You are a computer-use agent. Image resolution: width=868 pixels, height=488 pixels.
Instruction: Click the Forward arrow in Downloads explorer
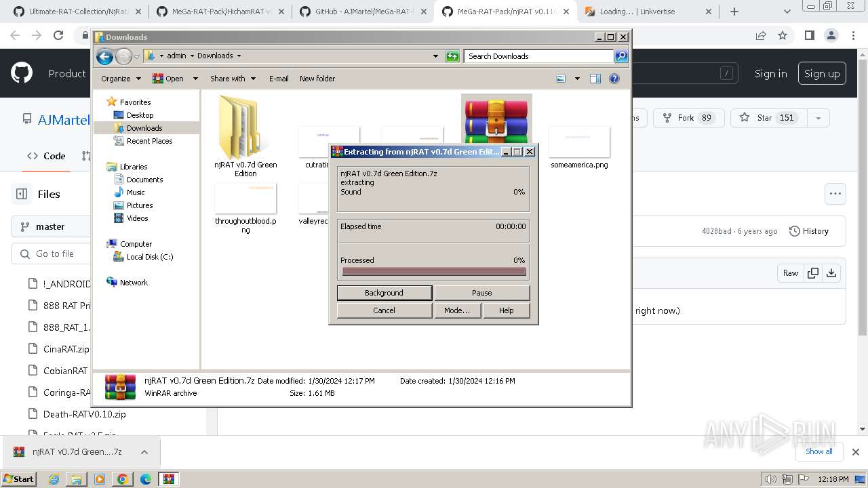(123, 56)
